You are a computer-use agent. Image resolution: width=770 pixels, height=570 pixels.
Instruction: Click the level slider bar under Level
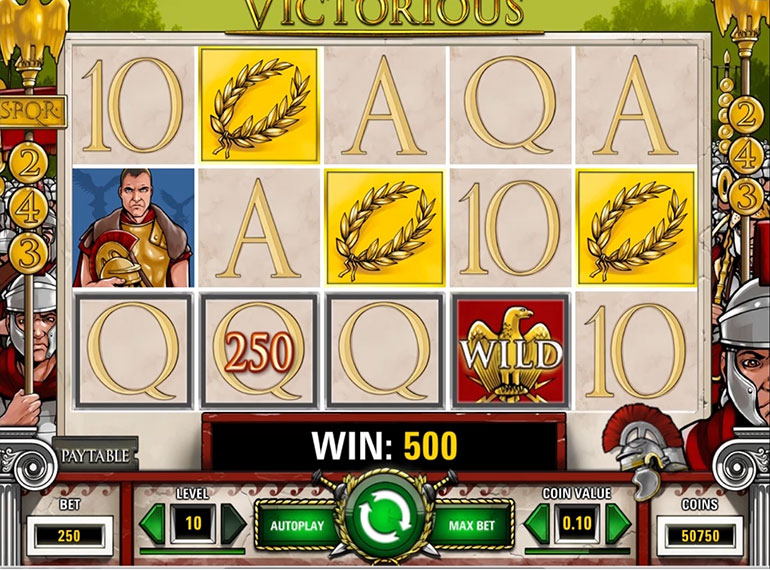click(192, 551)
